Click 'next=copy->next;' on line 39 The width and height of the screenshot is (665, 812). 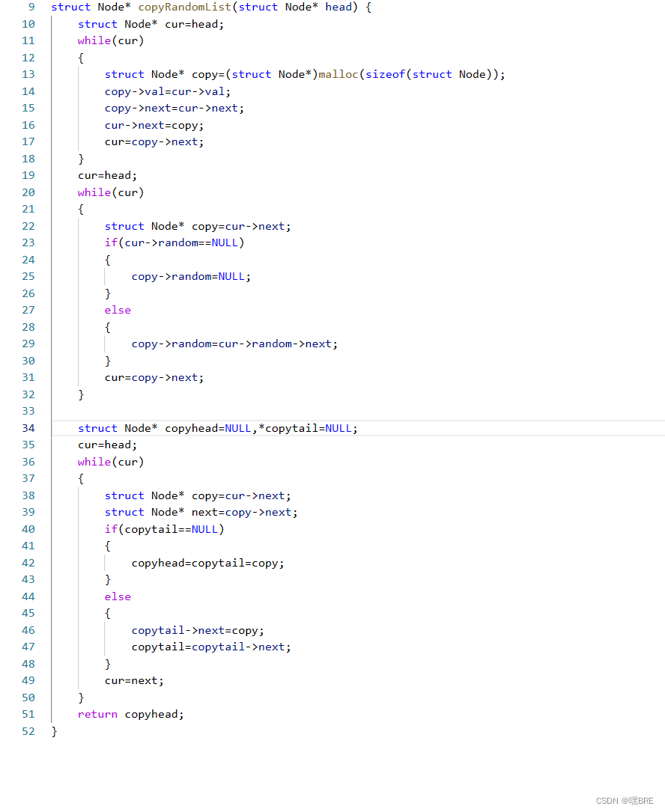pyautogui.click(x=245, y=512)
